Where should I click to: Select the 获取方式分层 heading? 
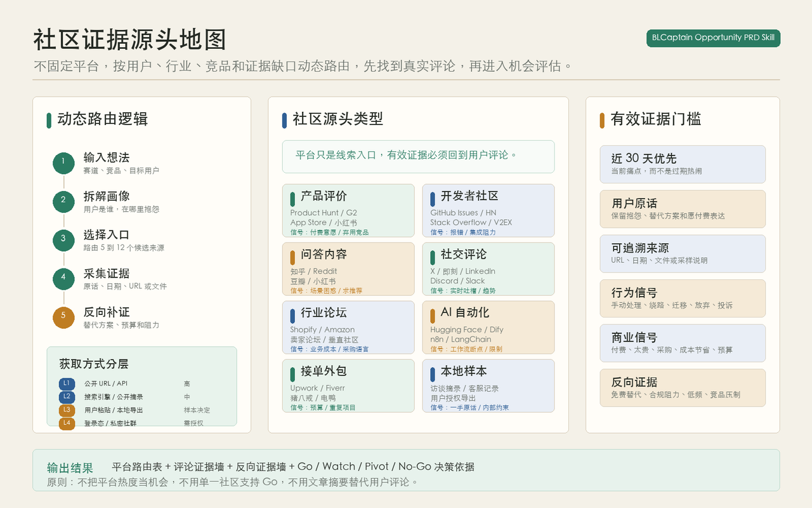[94, 364]
